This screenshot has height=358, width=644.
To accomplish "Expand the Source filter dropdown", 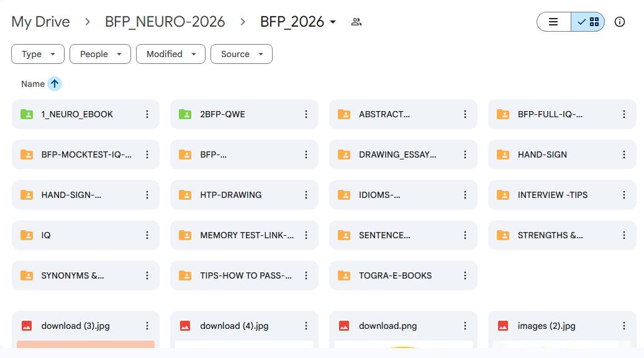I will pyautogui.click(x=242, y=54).
